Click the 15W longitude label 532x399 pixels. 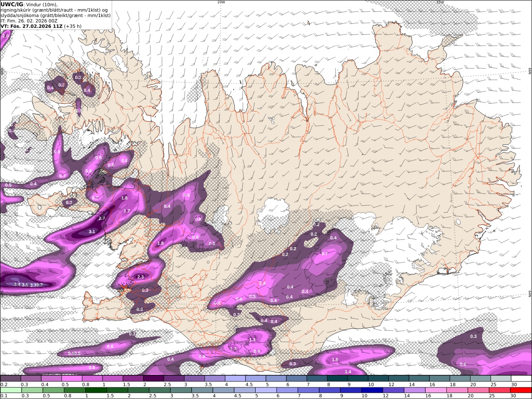point(440,2)
